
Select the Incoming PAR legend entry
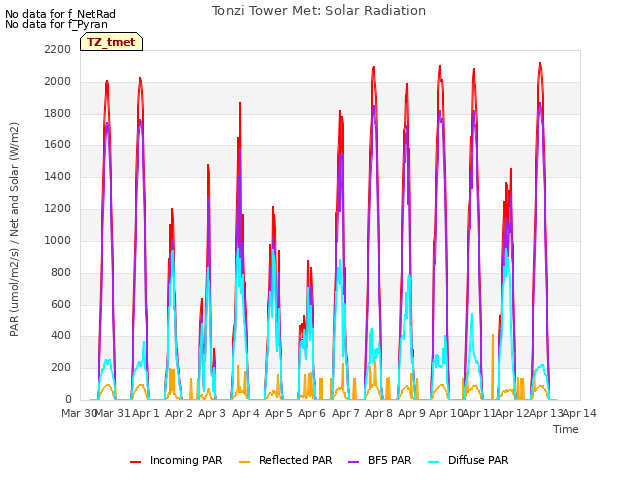pos(176,460)
